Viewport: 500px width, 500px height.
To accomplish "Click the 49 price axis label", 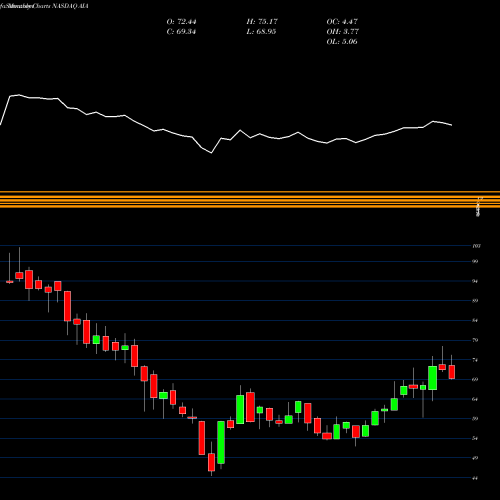I will click(x=475, y=458).
